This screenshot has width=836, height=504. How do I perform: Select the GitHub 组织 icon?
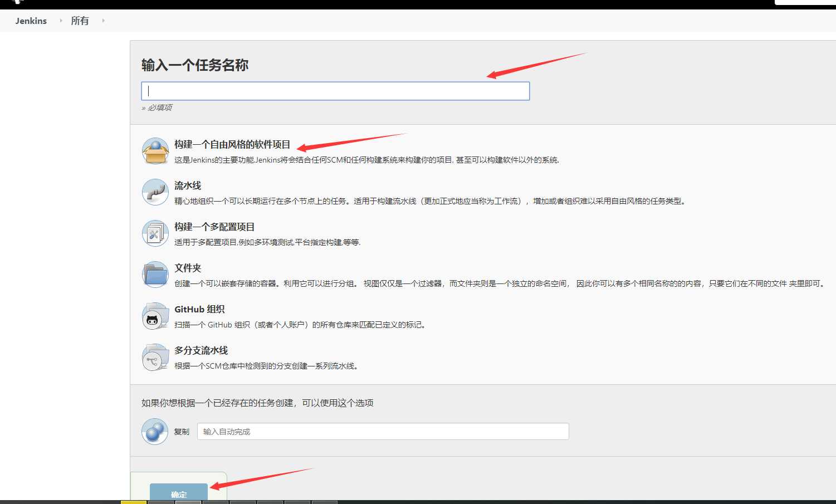(x=155, y=316)
